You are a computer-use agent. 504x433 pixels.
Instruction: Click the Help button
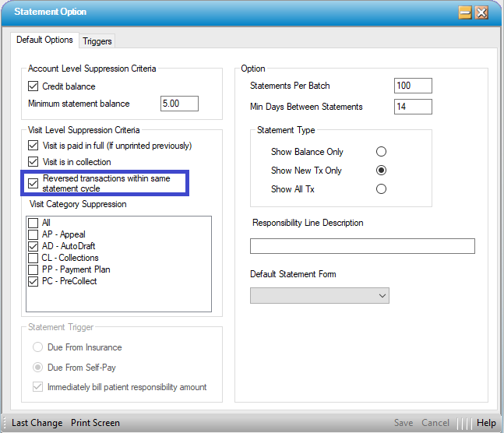[486, 423]
